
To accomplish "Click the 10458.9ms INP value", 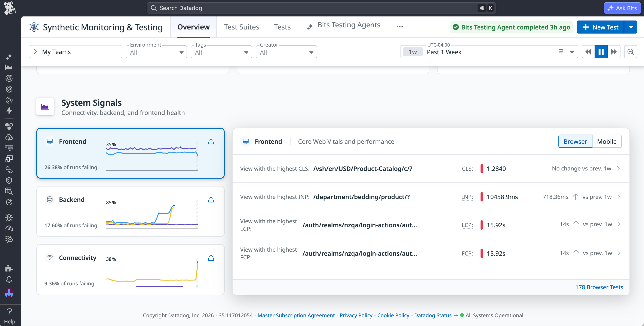I will point(502,197).
